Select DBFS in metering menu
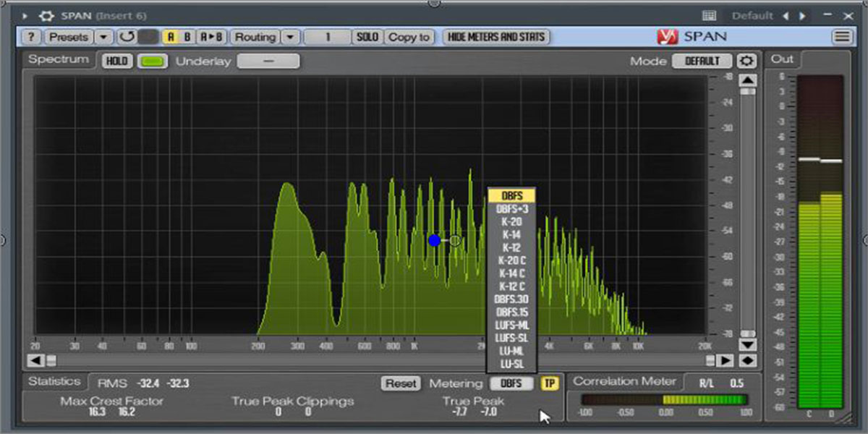The image size is (868, 434). pos(512,196)
